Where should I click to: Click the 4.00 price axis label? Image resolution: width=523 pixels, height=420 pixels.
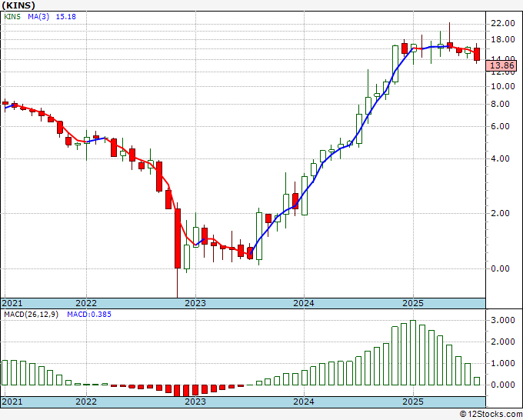pyautogui.click(x=501, y=158)
